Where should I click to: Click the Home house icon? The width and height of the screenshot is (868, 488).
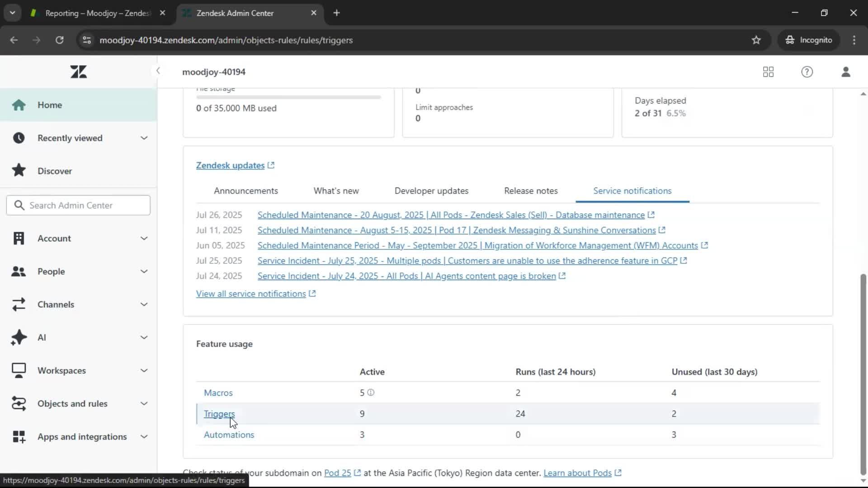[19, 105]
